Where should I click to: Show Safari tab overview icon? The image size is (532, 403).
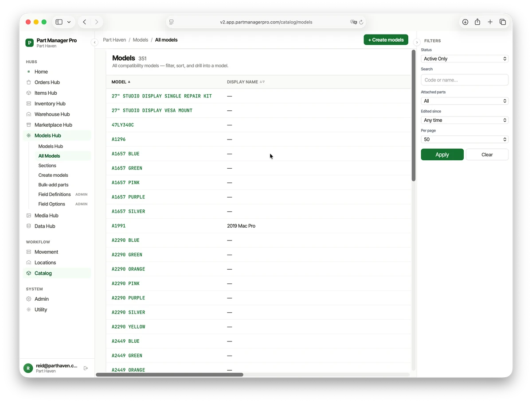[503, 22]
